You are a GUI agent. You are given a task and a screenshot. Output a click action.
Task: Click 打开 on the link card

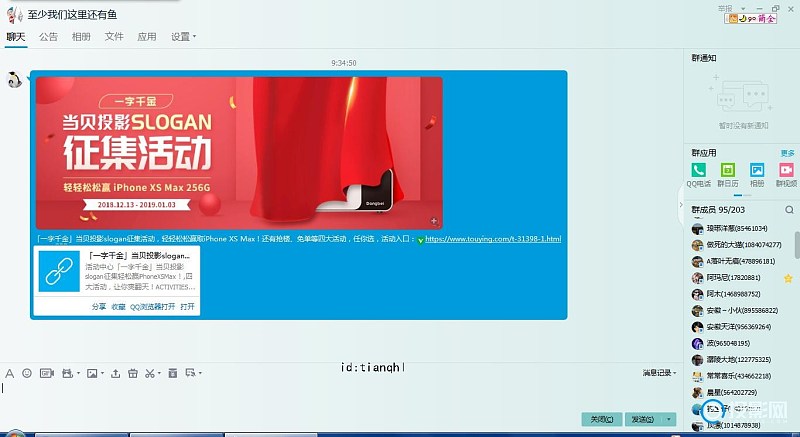click(187, 306)
